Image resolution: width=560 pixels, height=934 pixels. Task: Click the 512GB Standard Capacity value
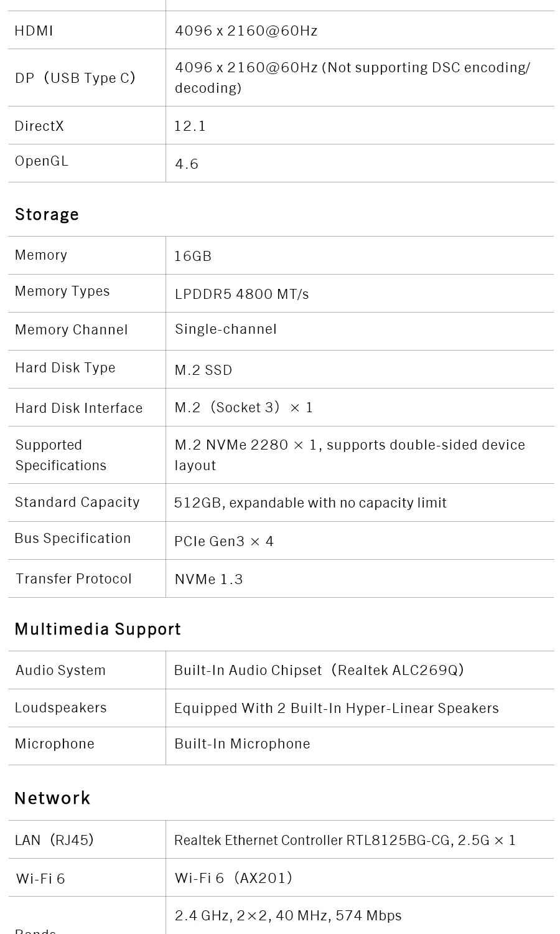(x=310, y=502)
